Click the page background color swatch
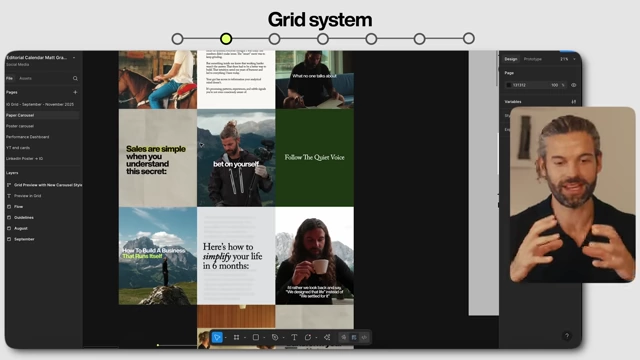Screen dimensions: 640x360 509,85
